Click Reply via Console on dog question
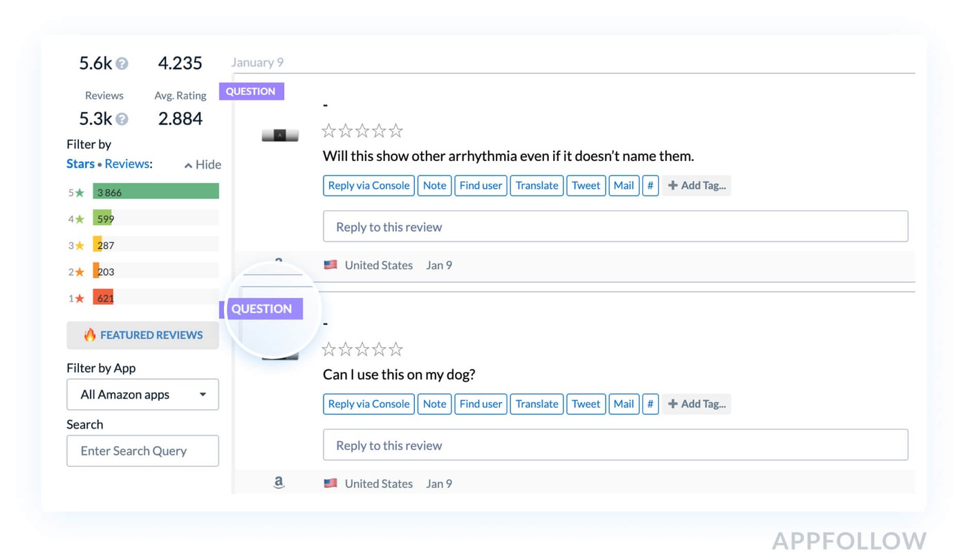The width and height of the screenshot is (968, 560). (369, 404)
